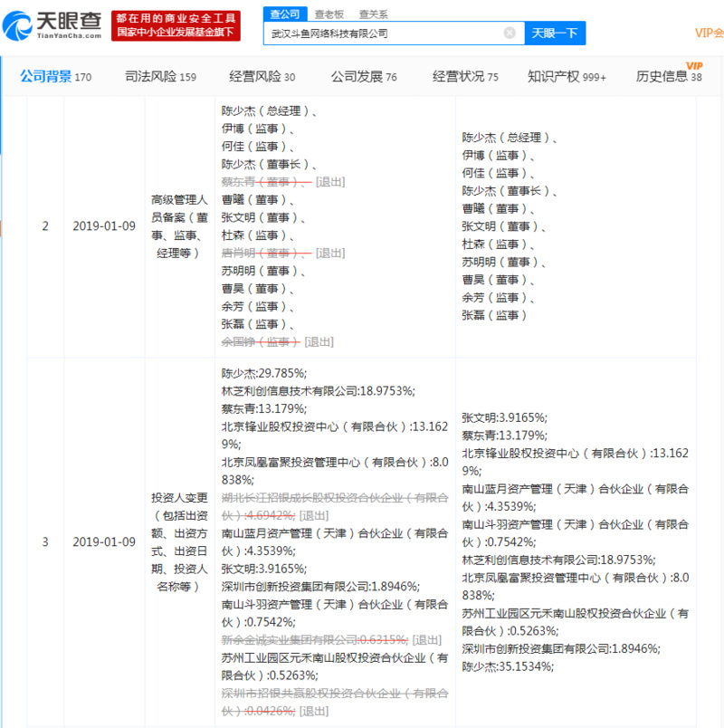Switch to the 查关系 search tab
This screenshot has height=728, width=724.
[373, 14]
